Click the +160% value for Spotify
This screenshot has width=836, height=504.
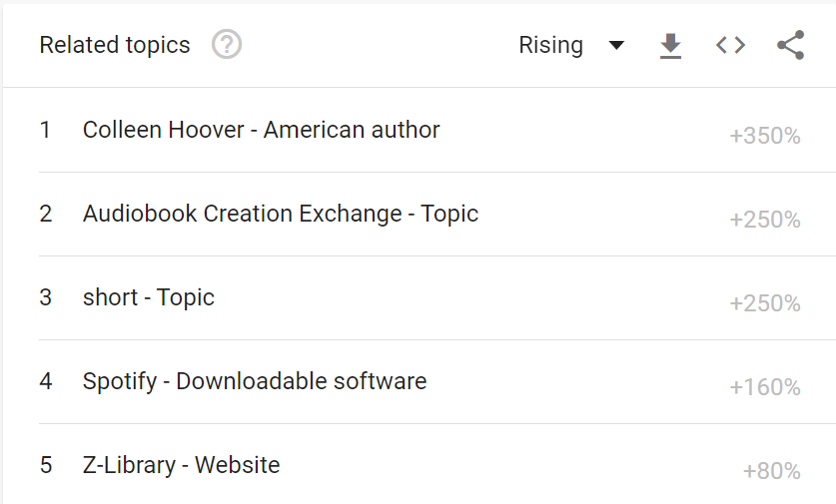click(x=764, y=387)
